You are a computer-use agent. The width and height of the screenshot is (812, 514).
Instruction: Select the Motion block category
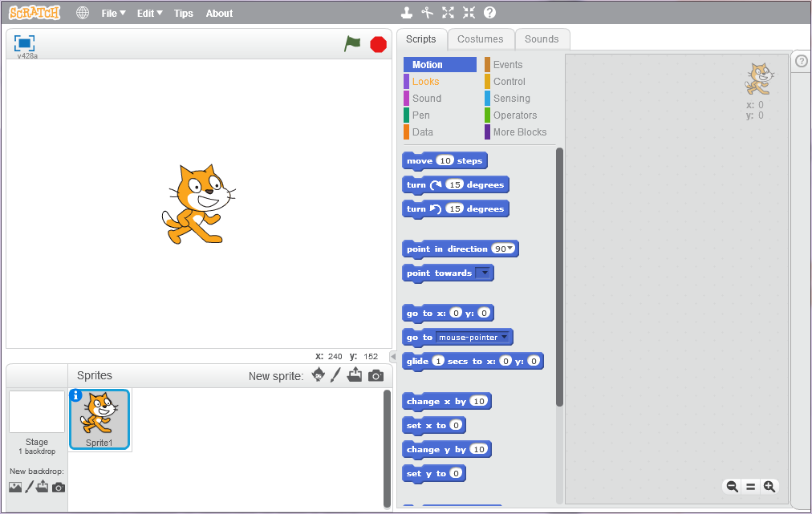coord(440,65)
